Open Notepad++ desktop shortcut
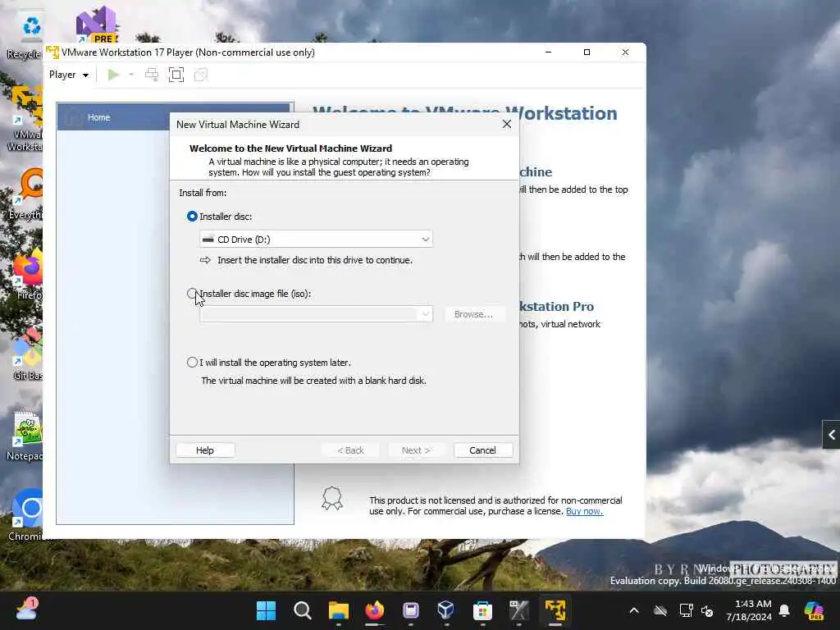Viewport: 840px width, 630px height. click(24, 436)
